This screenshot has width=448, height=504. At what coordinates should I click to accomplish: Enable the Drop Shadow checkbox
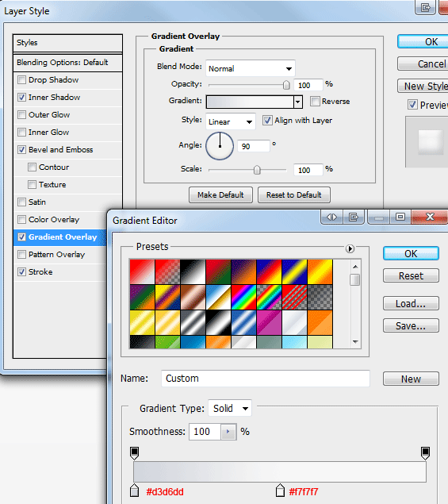click(x=21, y=79)
